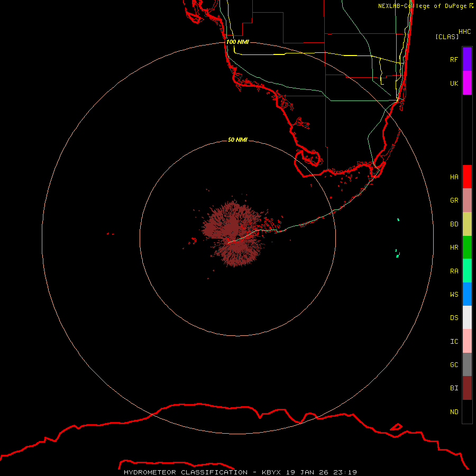Click the biological echo cluster at radar center

click(234, 233)
